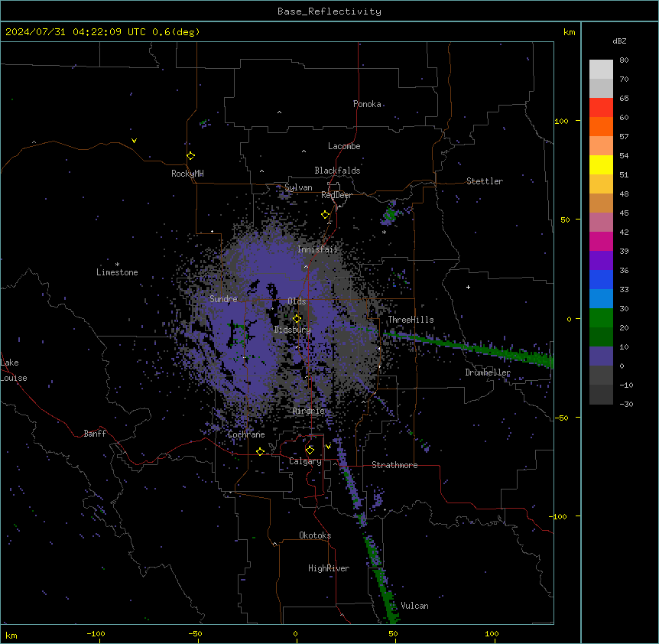The height and width of the screenshot is (644, 659).
Task: Select the Cochrane label
Action: tap(246, 434)
